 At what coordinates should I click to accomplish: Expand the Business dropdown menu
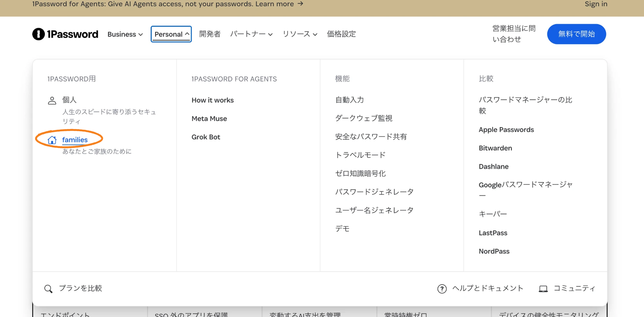coord(125,34)
